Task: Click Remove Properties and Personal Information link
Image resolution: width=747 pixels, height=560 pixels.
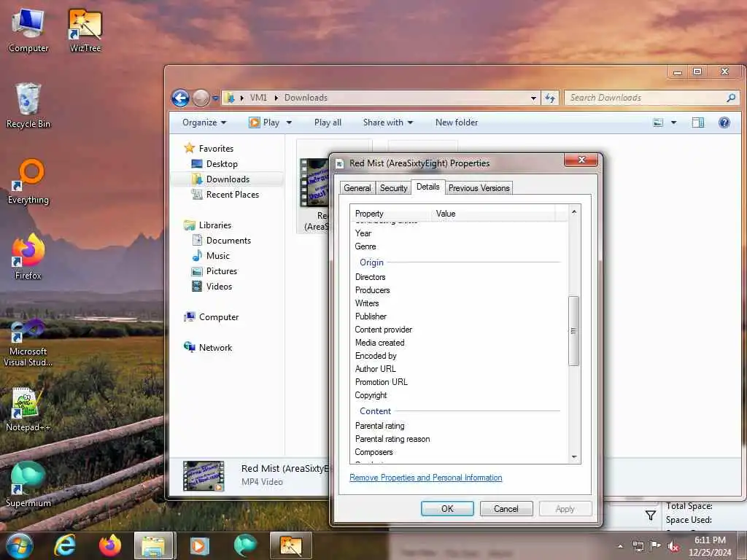Action: pyautogui.click(x=426, y=478)
